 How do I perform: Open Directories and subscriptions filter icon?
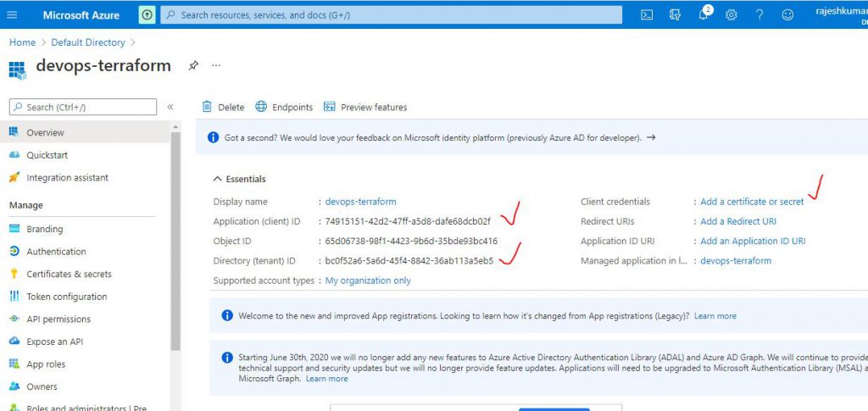pos(675,15)
